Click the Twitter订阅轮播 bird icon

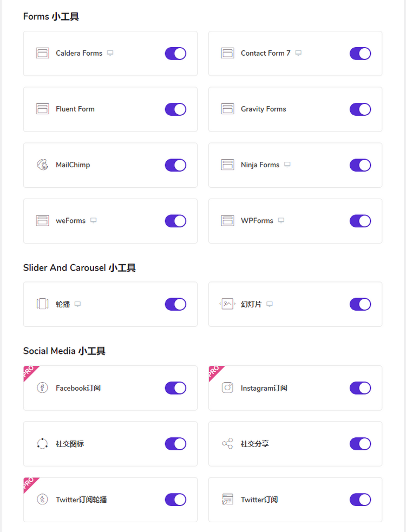coord(42,499)
